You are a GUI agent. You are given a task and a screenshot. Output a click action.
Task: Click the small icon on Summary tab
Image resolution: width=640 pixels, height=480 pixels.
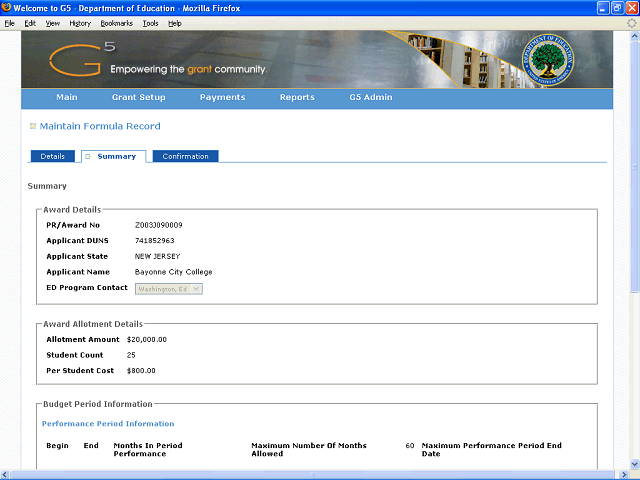click(89, 156)
